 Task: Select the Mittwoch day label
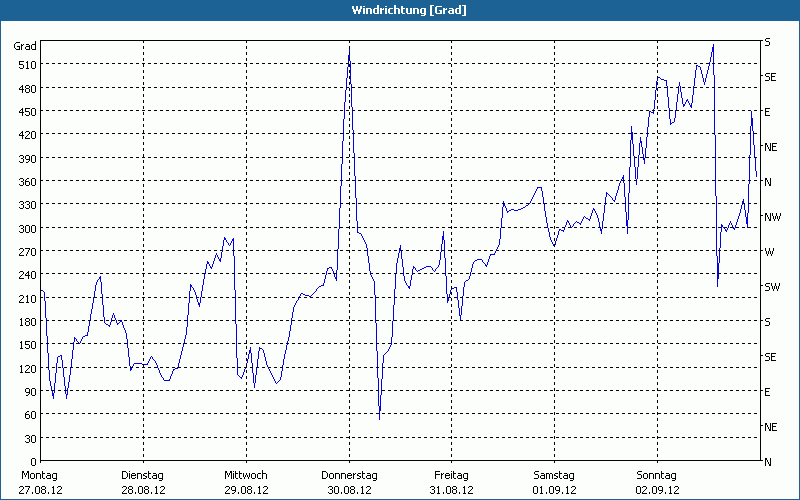(245, 476)
